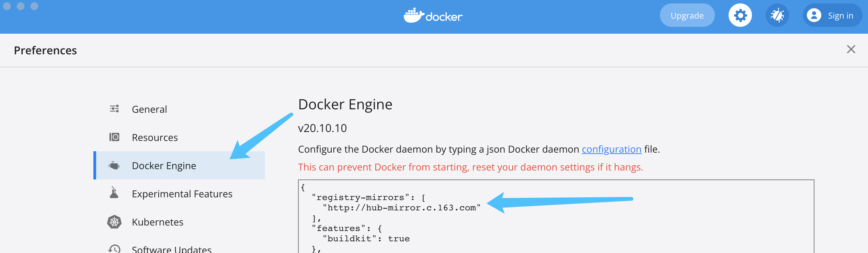Click the Upgrade button
Screen dimensions: 868x253
point(687,15)
